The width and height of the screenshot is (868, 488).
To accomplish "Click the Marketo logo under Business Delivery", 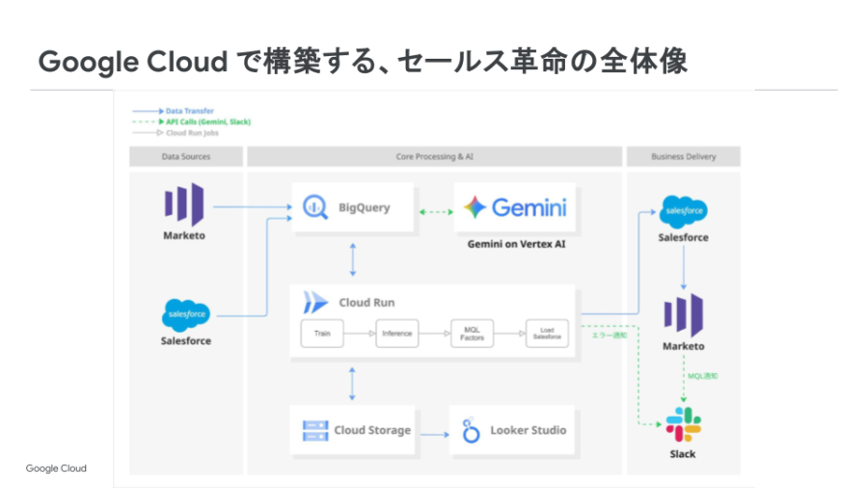I will point(683,315).
